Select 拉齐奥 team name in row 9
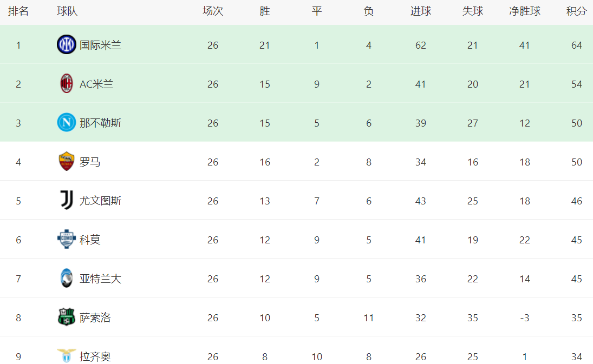Screen dimensions: 593x364 point(95,357)
